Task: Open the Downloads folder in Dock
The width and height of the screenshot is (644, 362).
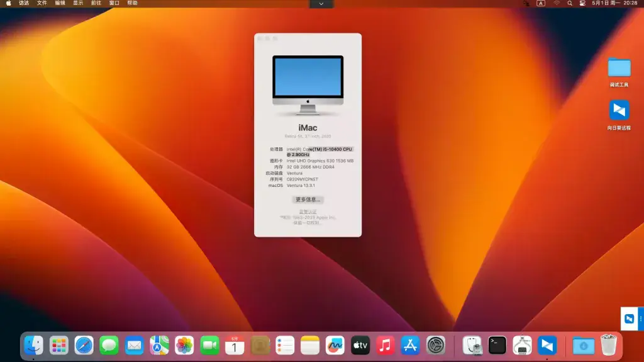Action: click(583, 345)
